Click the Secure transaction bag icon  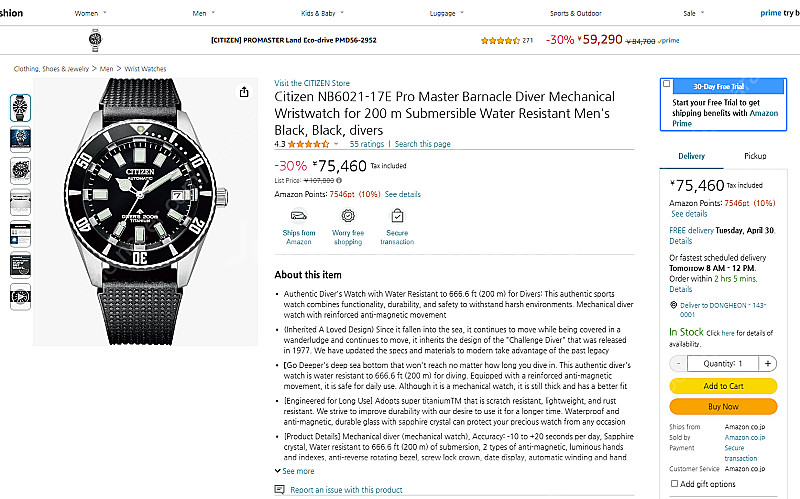click(397, 215)
